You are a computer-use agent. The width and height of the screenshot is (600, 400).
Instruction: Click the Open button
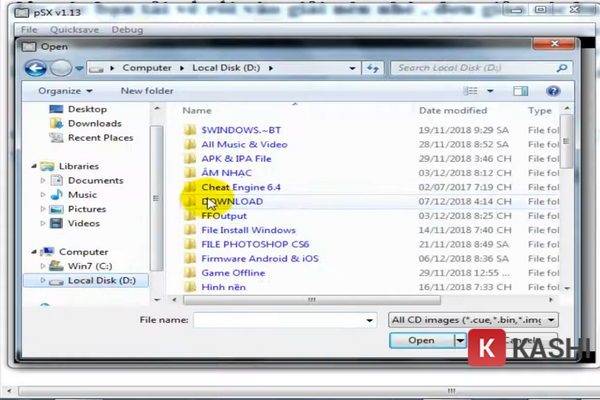421,340
